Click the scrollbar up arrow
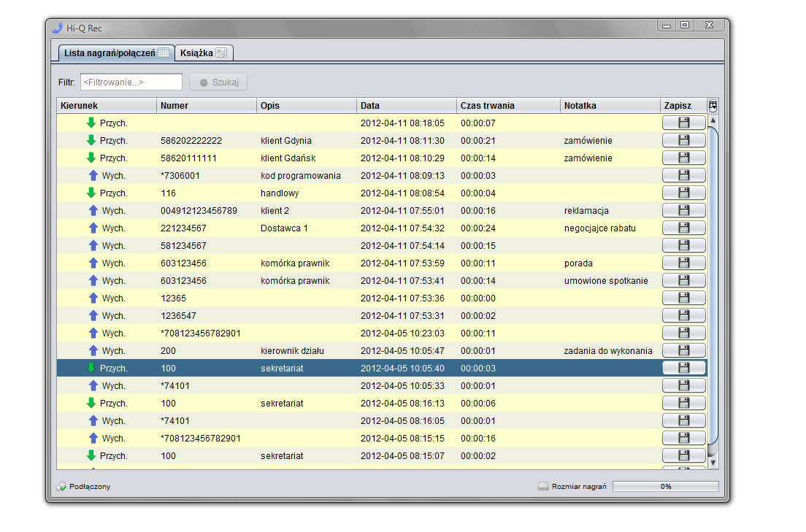Viewport: 806px width, 532px height. point(713,120)
